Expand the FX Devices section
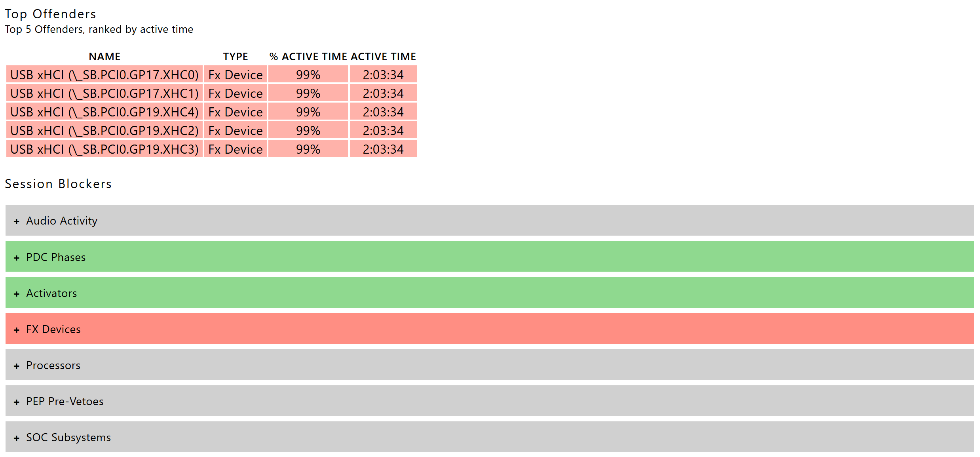980x457 pixels. [x=53, y=329]
